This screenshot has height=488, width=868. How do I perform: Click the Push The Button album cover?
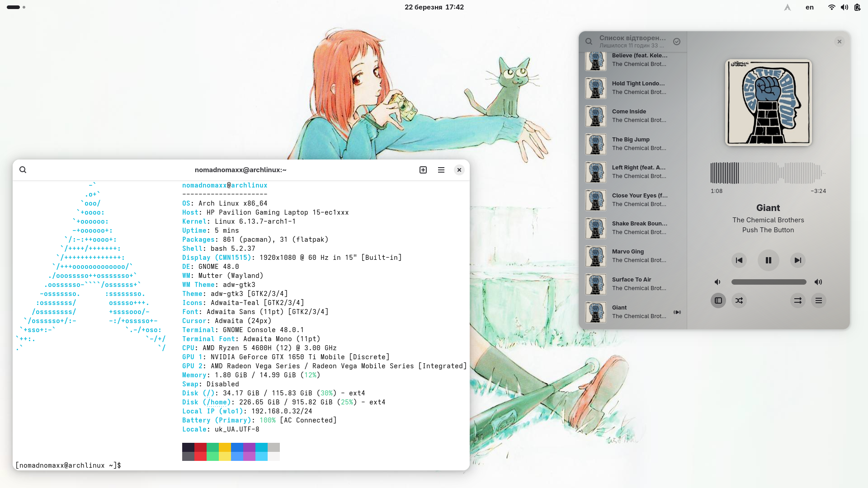tap(768, 103)
